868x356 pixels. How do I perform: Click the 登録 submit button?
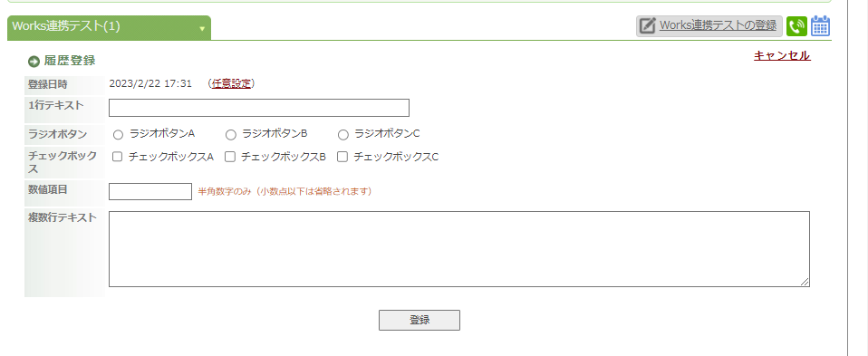click(x=420, y=320)
